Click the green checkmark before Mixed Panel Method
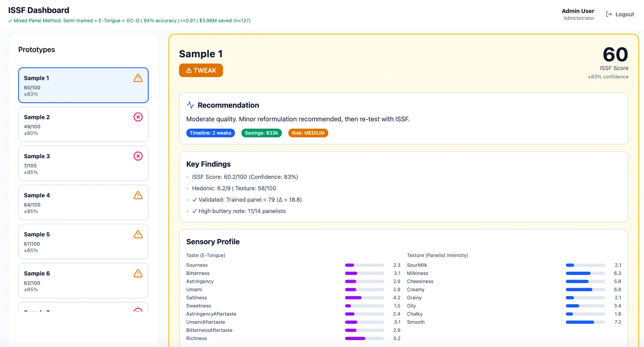Image resolution: width=644 pixels, height=347 pixels. click(x=10, y=21)
